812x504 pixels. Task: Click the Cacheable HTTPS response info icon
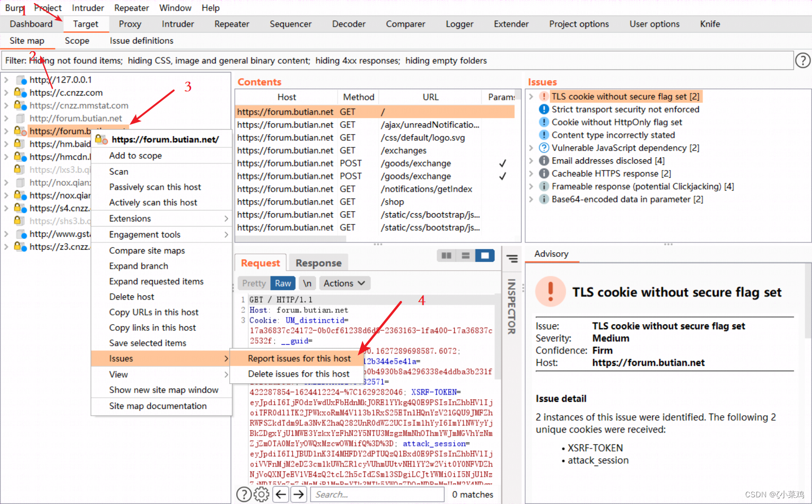click(x=544, y=173)
